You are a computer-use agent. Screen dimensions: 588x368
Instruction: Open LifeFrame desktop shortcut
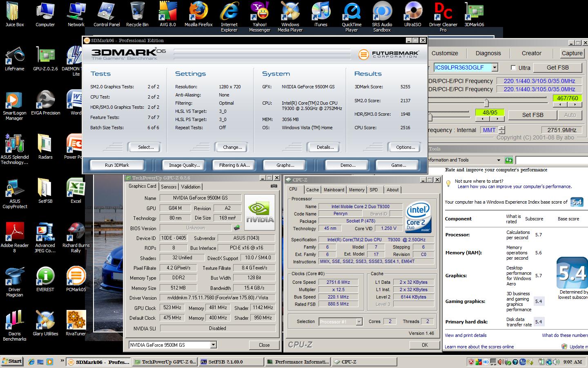tap(14, 58)
